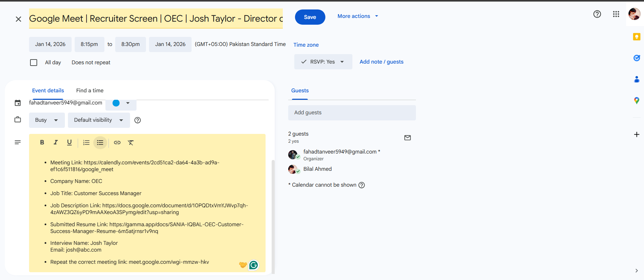Screen dimensions: 644x280
Task: Open the Busy availability dropdown
Action: tap(47, 120)
